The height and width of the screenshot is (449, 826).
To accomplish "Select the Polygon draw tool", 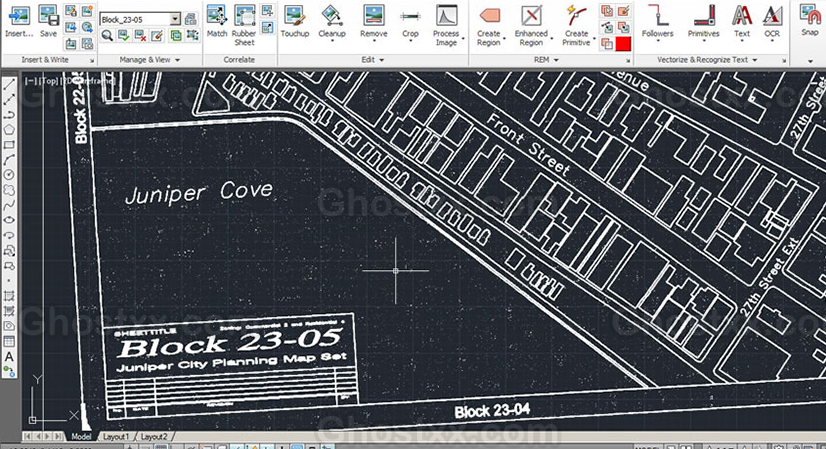I will point(9,129).
